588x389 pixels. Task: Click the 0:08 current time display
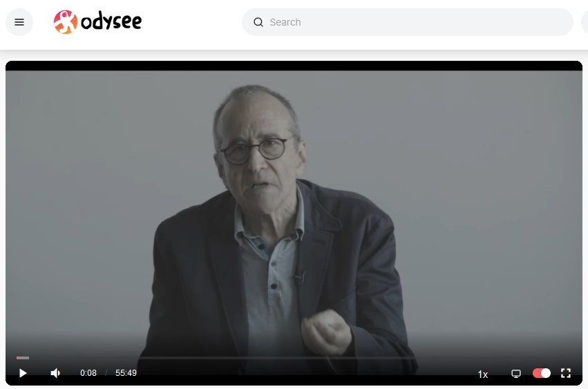click(88, 373)
